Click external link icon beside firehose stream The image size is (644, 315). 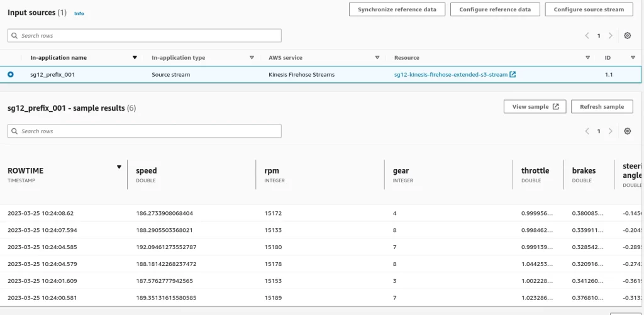[x=513, y=74]
